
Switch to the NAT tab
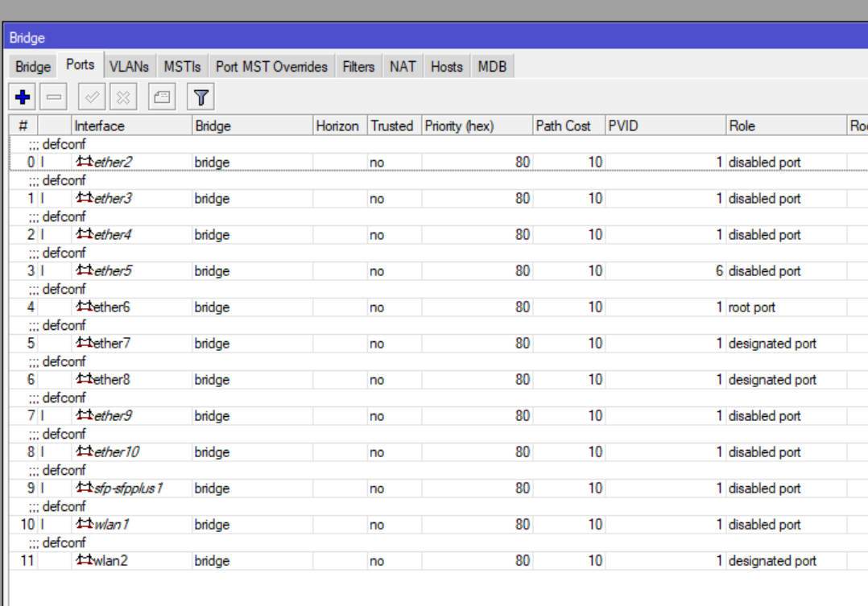tap(403, 67)
